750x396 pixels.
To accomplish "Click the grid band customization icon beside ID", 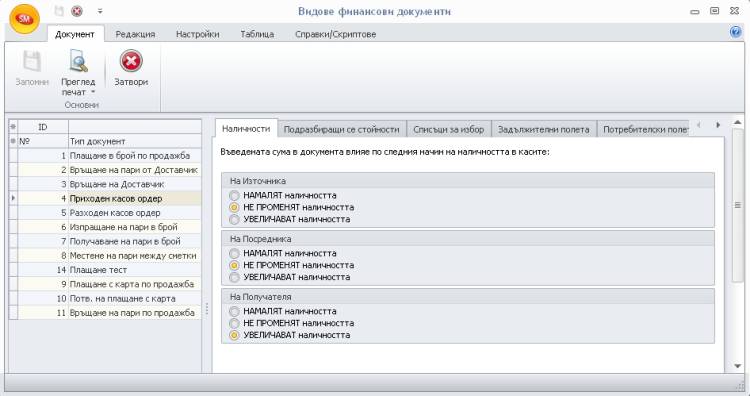I will pos(13,127).
